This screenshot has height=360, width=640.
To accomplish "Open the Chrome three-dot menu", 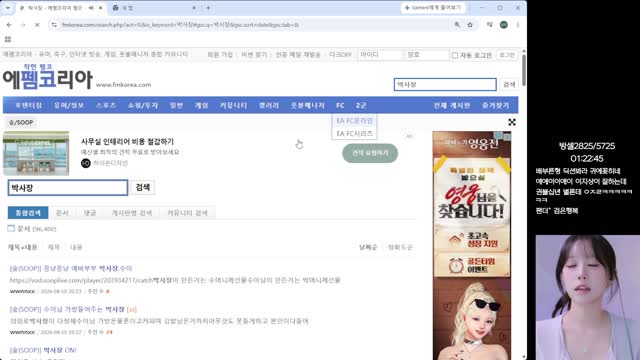I will click(x=518, y=25).
